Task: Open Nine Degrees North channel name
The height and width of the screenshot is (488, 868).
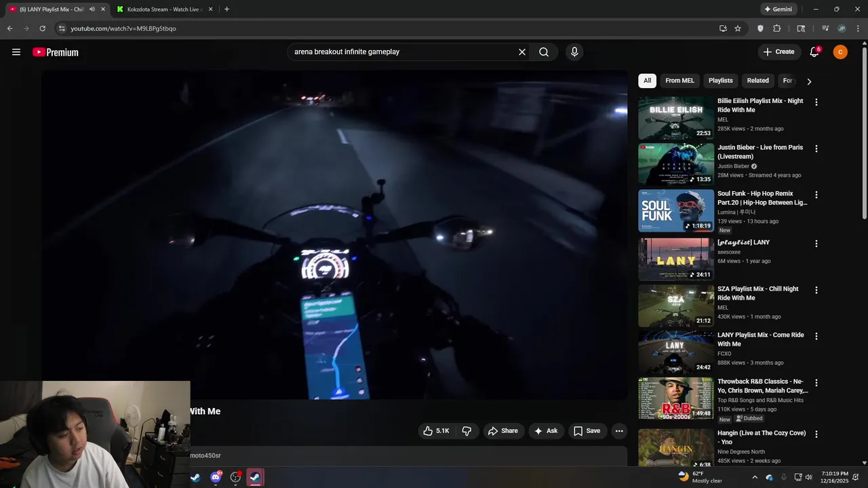Action: 741,451
